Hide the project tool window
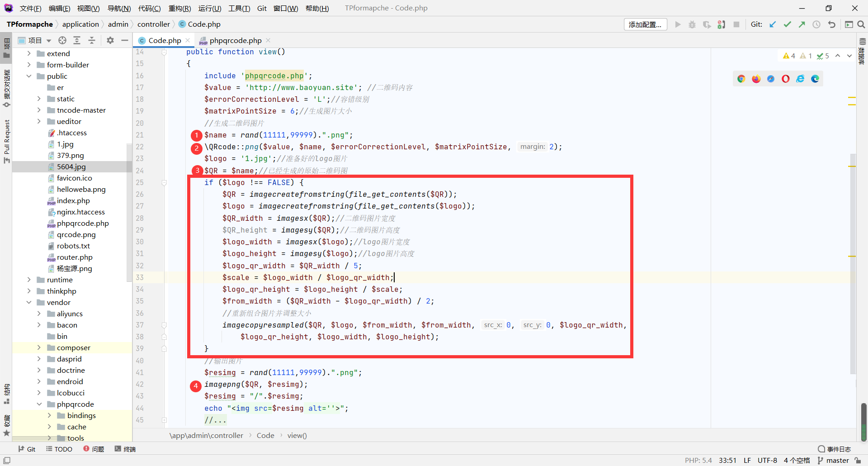Viewport: 868px width, 466px height. (x=125, y=40)
